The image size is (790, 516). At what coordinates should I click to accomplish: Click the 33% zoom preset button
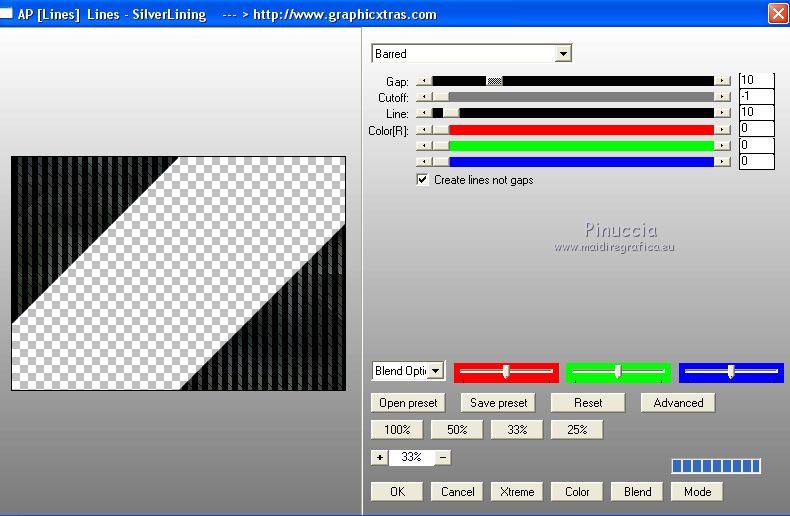click(x=517, y=430)
